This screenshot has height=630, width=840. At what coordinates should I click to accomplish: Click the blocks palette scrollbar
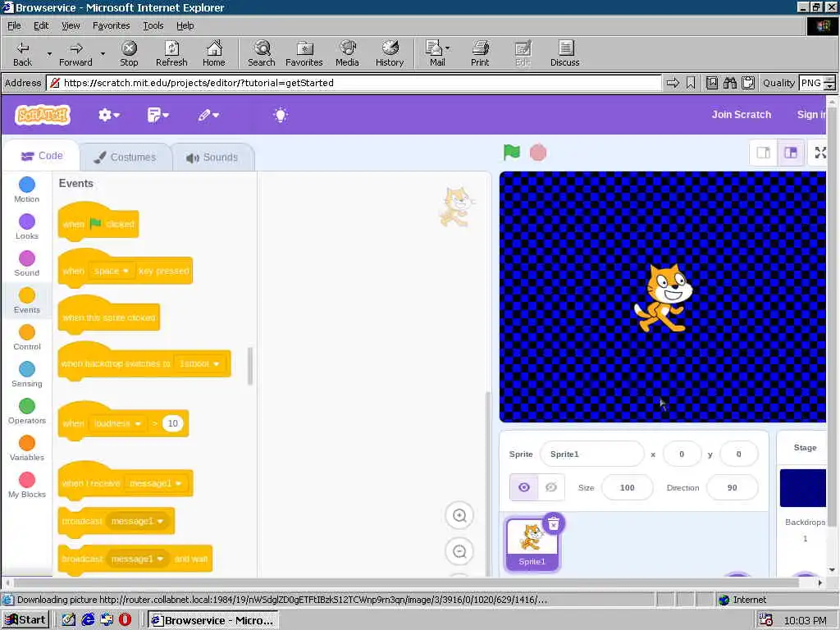coord(250,367)
